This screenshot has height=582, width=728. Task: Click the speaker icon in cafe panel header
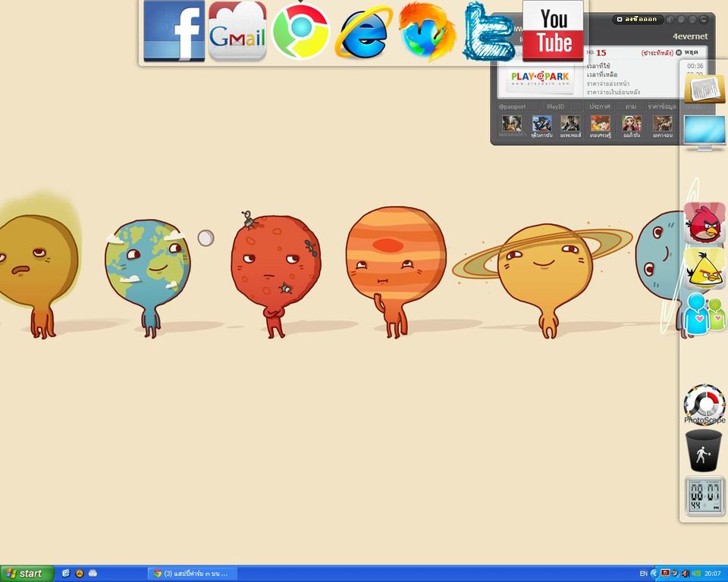pyautogui.click(x=670, y=20)
